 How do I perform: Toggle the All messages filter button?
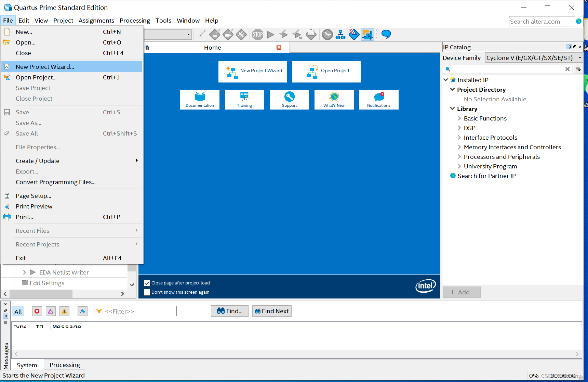[18, 311]
